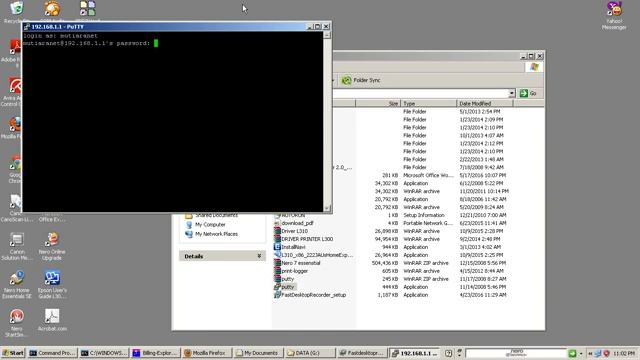Select the InstallNavi application file
640x360 pixels.
pos(290,247)
